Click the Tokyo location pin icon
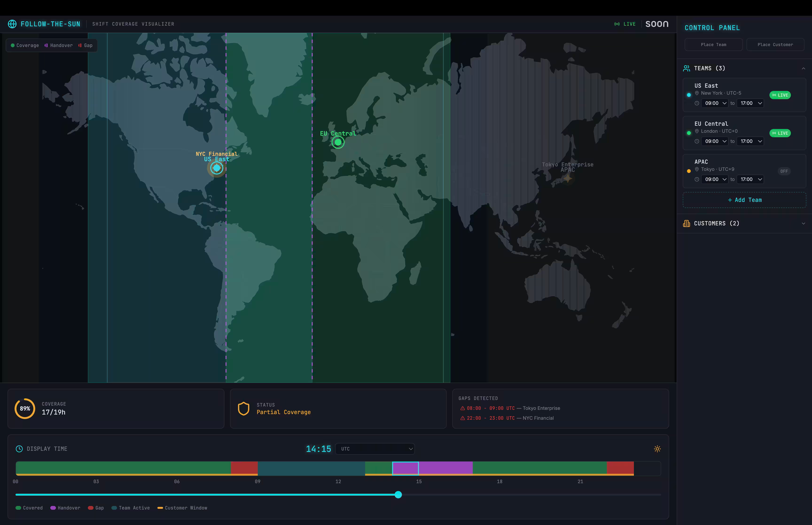The height and width of the screenshot is (525, 812). [x=697, y=169]
